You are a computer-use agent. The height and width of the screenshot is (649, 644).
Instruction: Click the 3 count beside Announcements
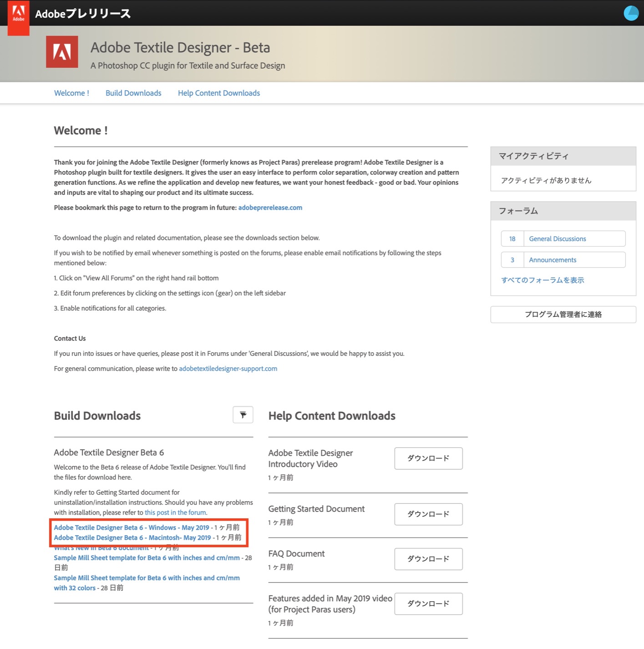pyautogui.click(x=512, y=260)
